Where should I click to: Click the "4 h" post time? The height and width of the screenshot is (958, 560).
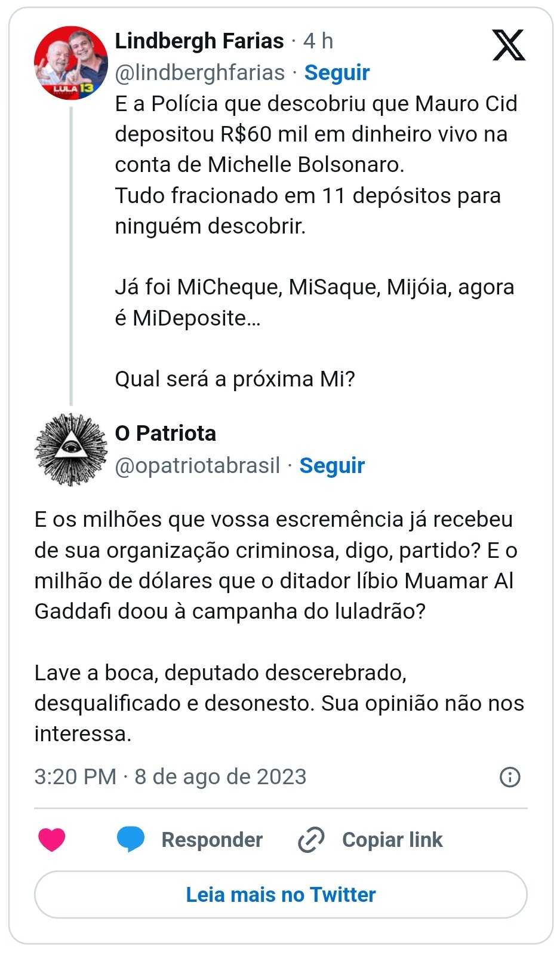318,41
